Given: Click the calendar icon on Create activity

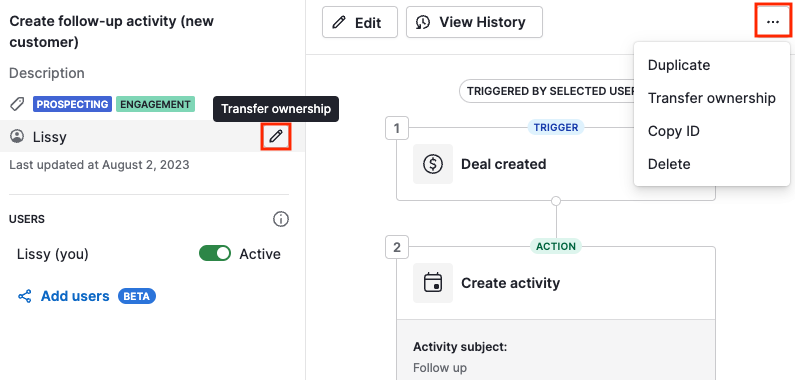Looking at the screenshot, I should tap(433, 283).
